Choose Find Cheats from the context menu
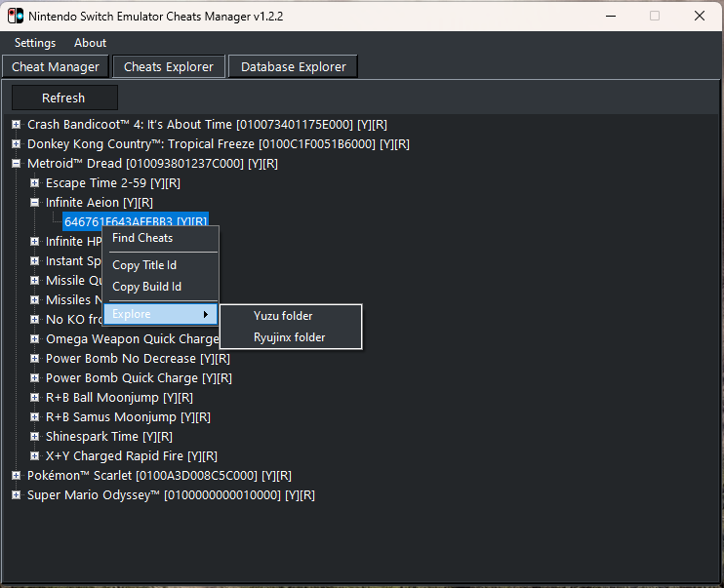The height and width of the screenshot is (588, 724). [x=160, y=238]
